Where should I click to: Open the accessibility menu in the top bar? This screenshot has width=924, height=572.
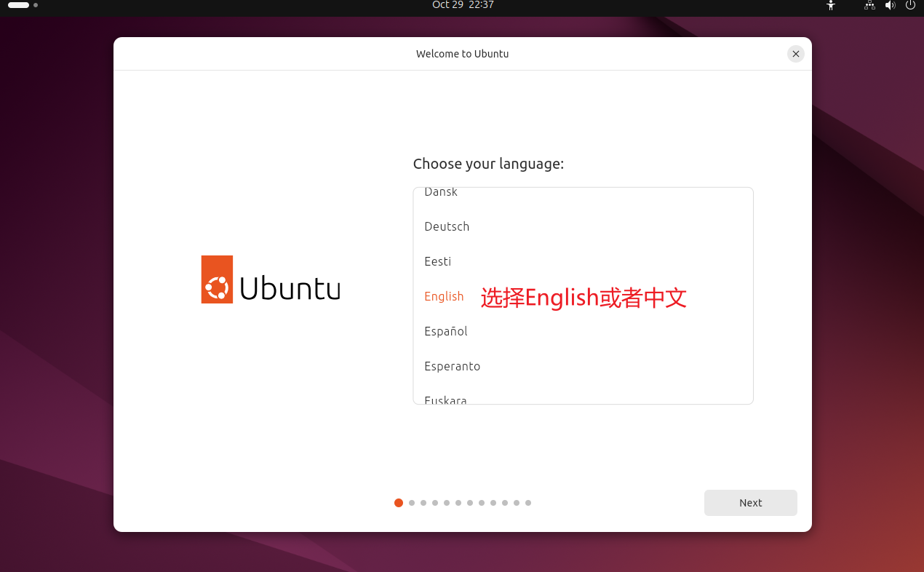click(x=831, y=5)
